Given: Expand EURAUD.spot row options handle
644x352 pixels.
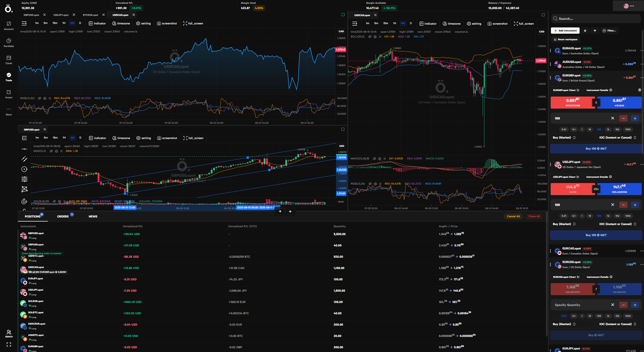Looking at the screenshot, I should (550, 51).
